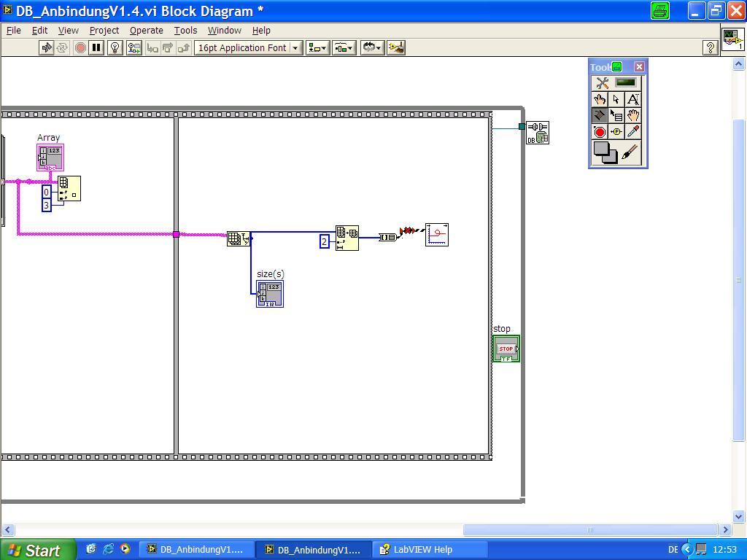Click the Clean Up Diagram broom icon

point(396,47)
